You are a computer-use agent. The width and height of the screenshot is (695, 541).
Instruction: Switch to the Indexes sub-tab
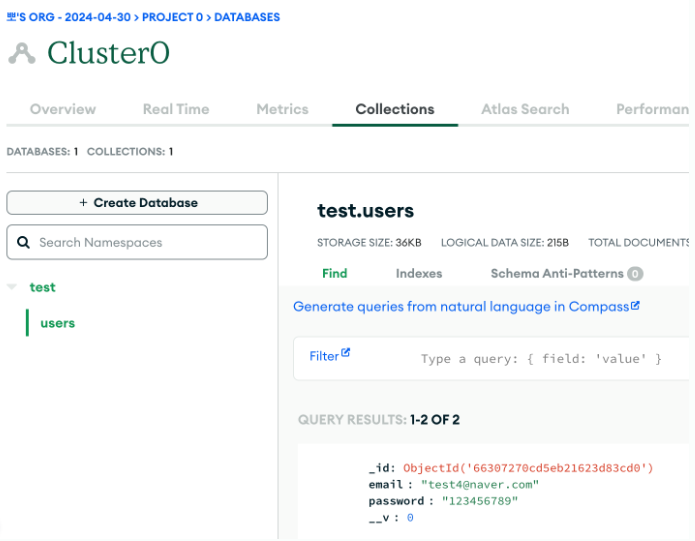pyautogui.click(x=419, y=273)
